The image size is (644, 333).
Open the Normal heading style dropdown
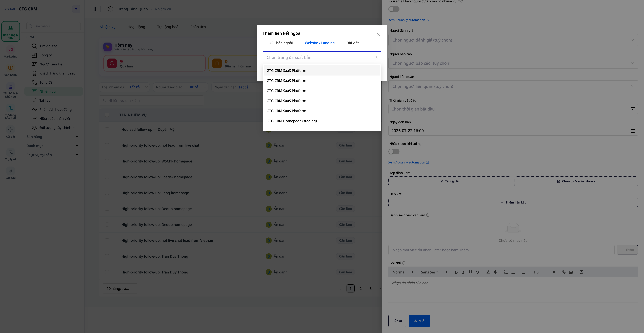pyautogui.click(x=403, y=272)
